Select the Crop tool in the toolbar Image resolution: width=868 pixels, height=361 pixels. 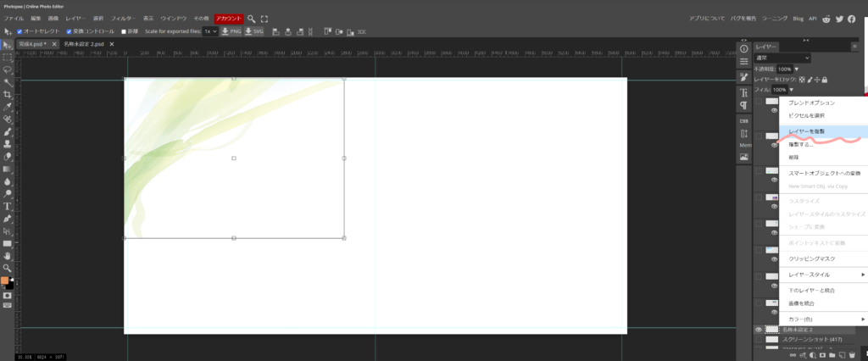click(x=7, y=94)
